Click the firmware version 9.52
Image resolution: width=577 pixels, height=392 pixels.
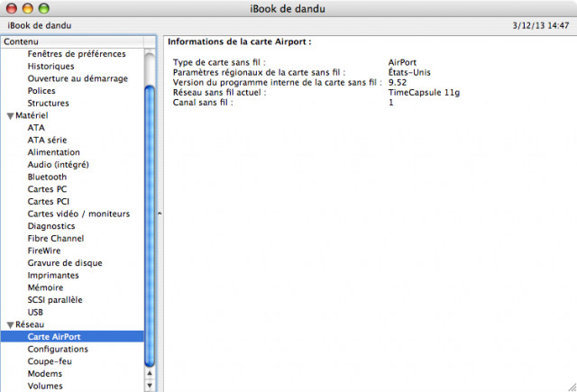pyautogui.click(x=398, y=82)
